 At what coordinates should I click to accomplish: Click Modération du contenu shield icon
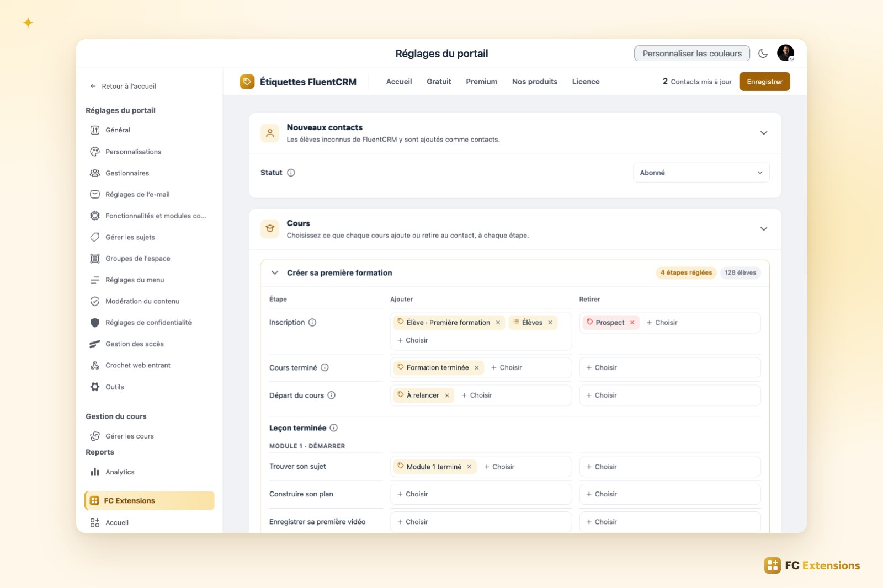click(95, 301)
